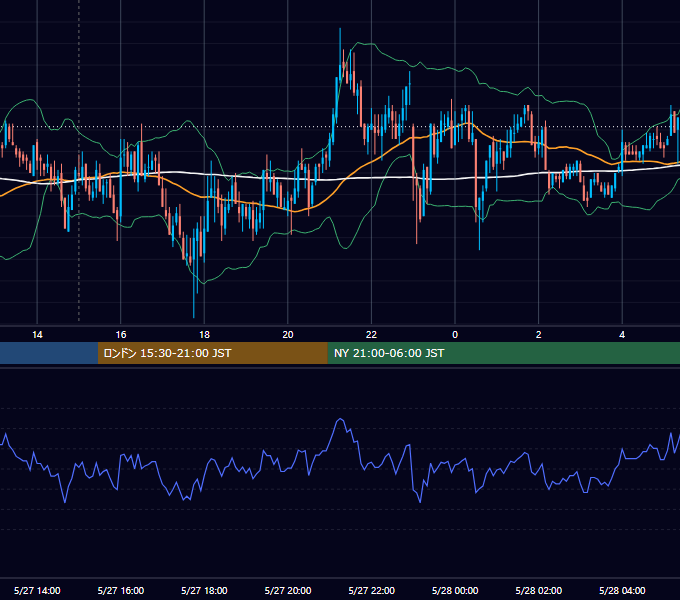Click the oscillator peak near 5/27 21:00
Screen dimensions: 680x600
340,419
